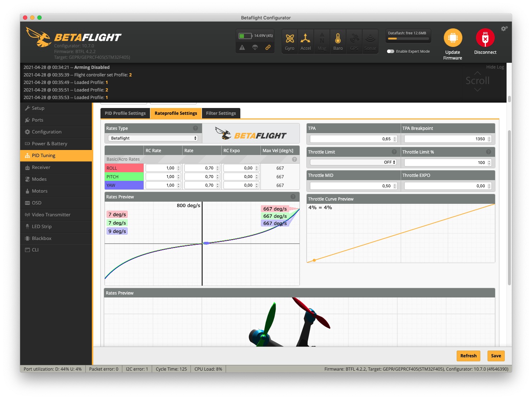The width and height of the screenshot is (532, 399).
Task: Toggle Enable Expert Mode switch
Action: click(x=391, y=51)
